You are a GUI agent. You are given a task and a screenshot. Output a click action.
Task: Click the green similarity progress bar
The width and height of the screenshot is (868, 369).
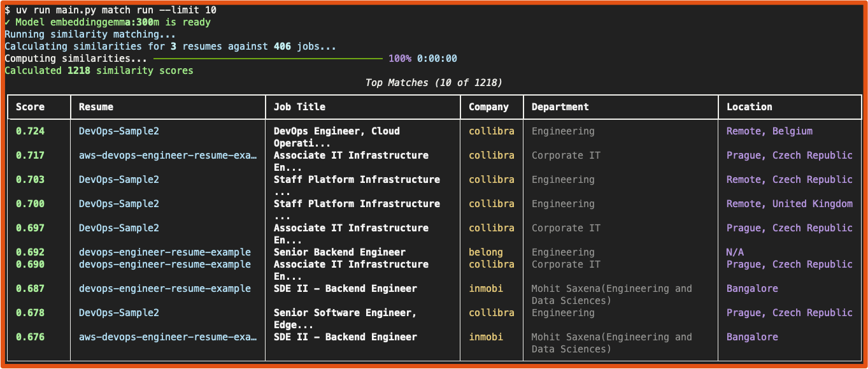[267, 59]
